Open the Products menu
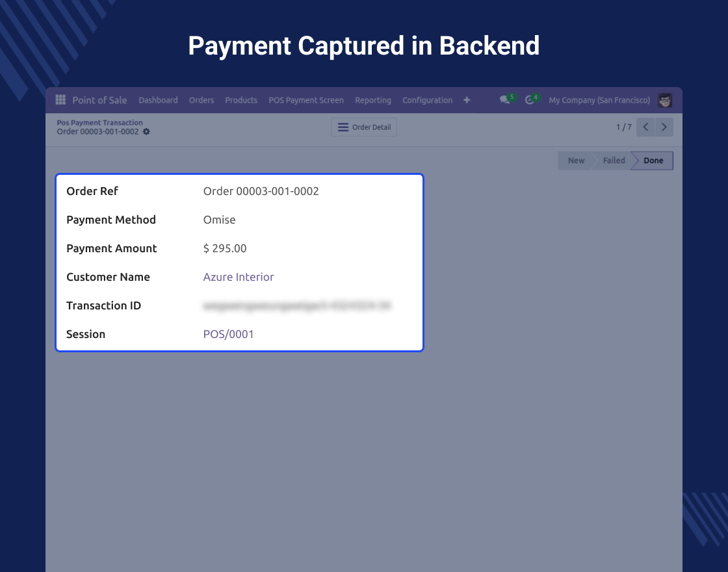The image size is (728, 572). (241, 100)
